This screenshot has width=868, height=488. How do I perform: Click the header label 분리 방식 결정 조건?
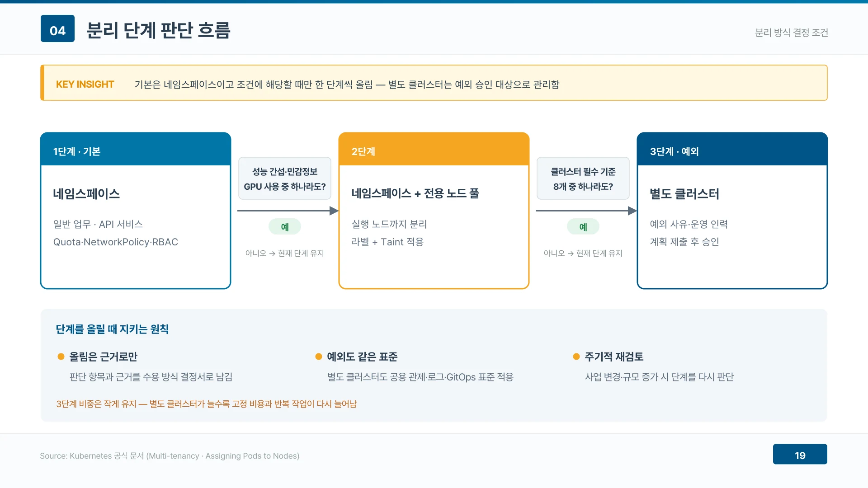pyautogui.click(x=792, y=33)
